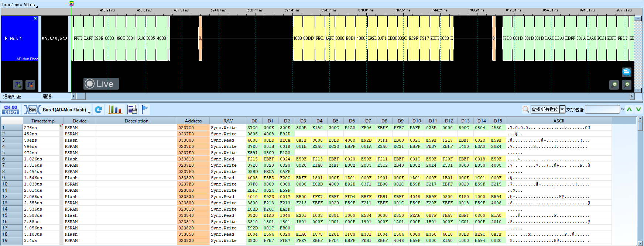The image size is (644, 246).
Task: Click the magnifier search icon
Action: click(x=525, y=109)
